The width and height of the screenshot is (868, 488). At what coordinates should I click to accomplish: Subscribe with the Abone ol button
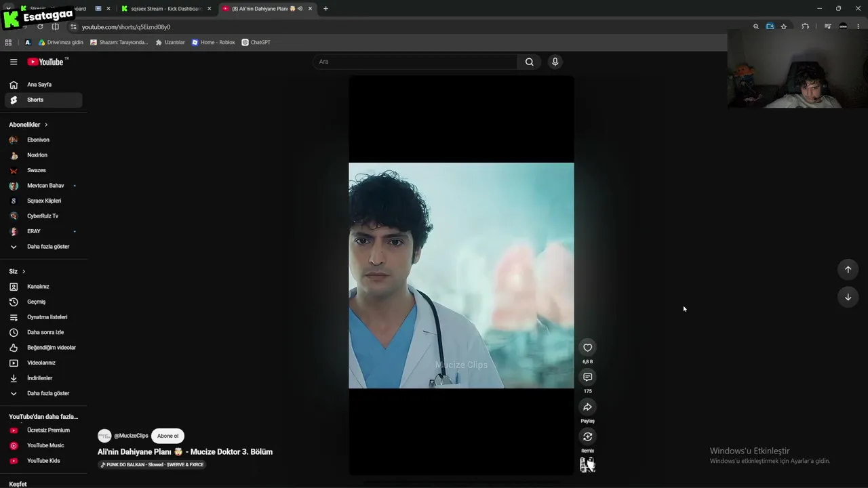click(x=168, y=436)
